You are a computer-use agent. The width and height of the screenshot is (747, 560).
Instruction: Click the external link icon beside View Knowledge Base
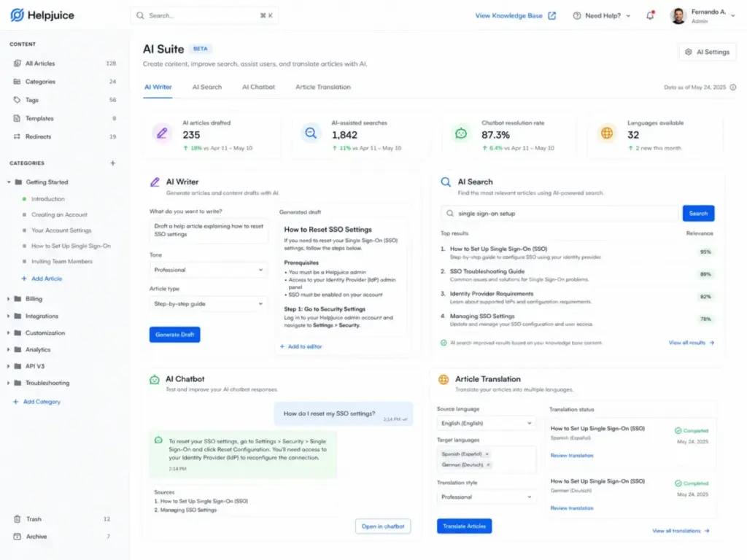(x=551, y=16)
